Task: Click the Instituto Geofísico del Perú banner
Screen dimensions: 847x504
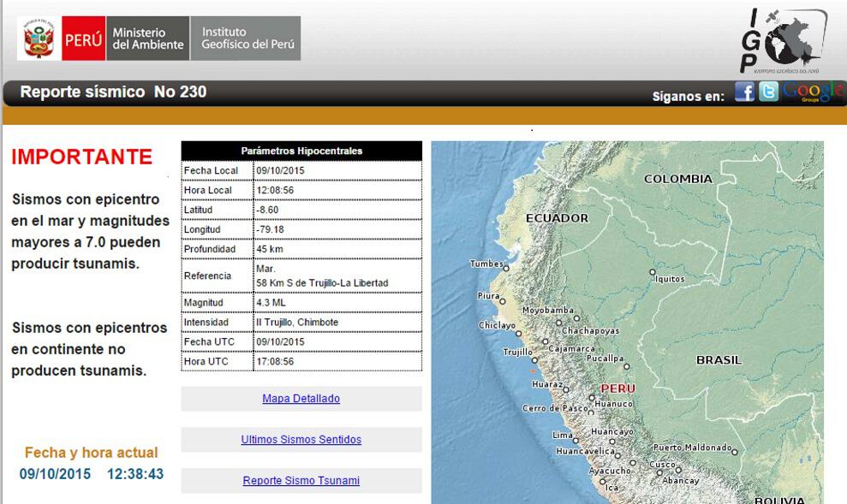Action: (247, 39)
